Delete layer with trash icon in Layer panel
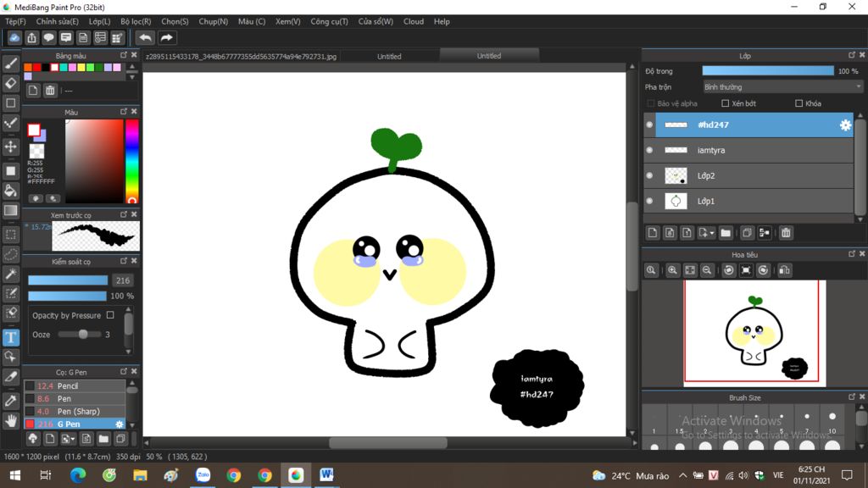This screenshot has height=488, width=868. (x=786, y=233)
